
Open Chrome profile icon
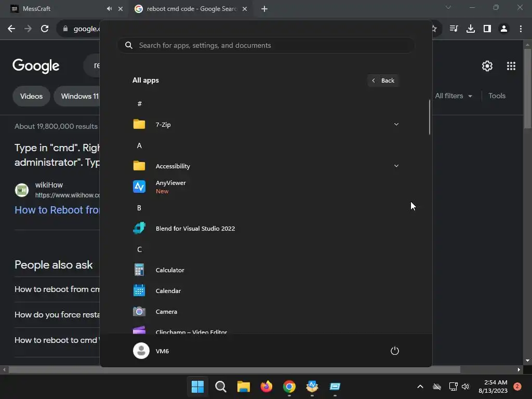pos(504,29)
